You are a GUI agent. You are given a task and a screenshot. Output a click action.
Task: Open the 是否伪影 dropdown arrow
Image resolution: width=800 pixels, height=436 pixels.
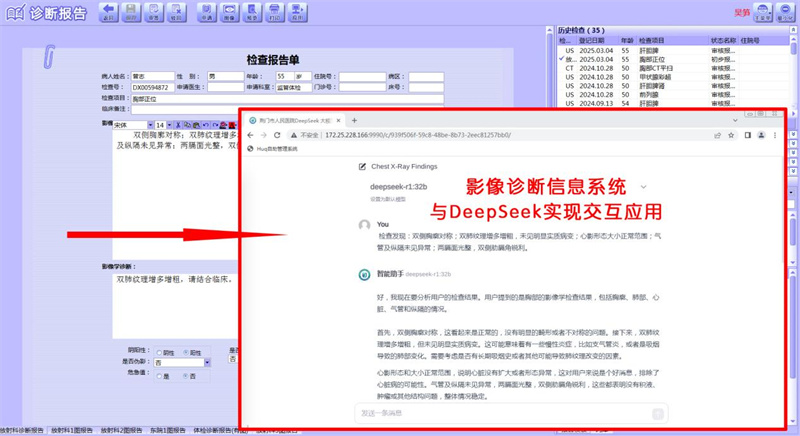coord(207,363)
